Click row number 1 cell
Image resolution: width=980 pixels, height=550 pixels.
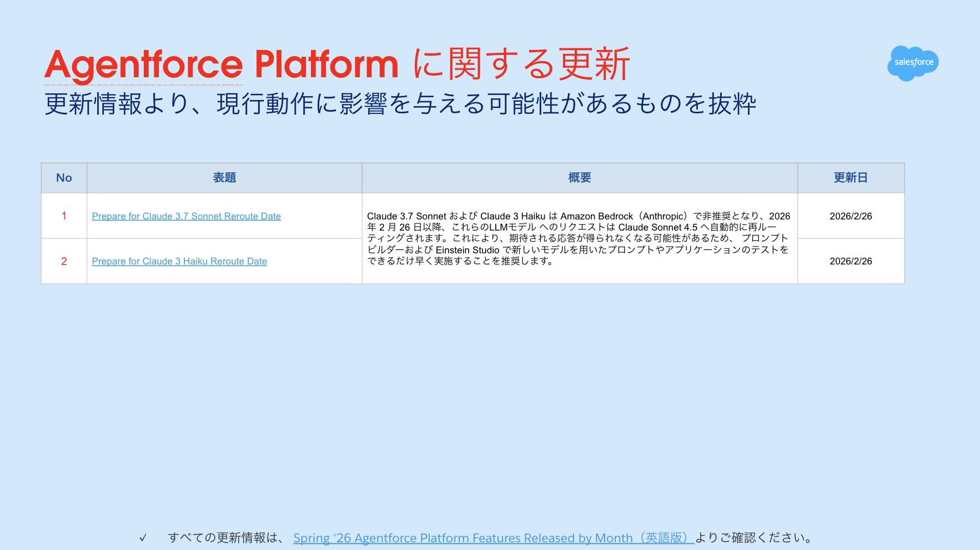[x=64, y=216]
